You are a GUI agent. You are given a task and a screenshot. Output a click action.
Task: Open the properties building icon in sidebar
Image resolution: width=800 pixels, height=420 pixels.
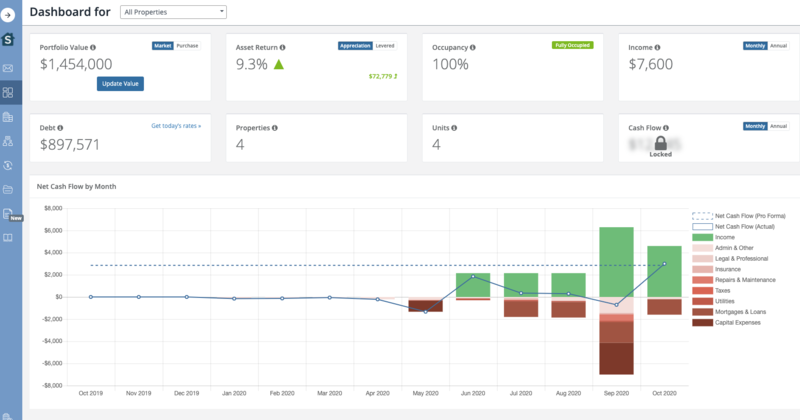click(x=10, y=117)
